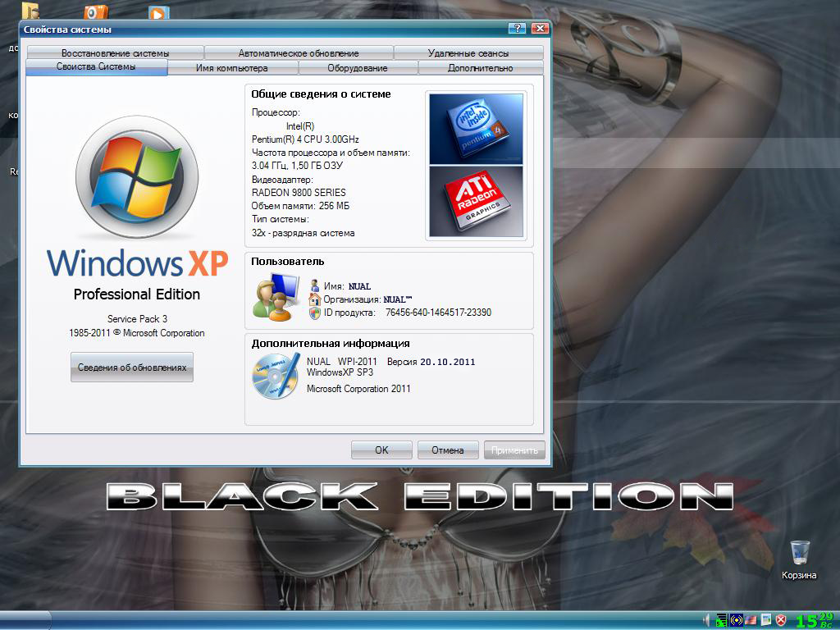Open the user folder desktop icon
Image resolution: width=840 pixels, height=630 pixels.
[30, 11]
